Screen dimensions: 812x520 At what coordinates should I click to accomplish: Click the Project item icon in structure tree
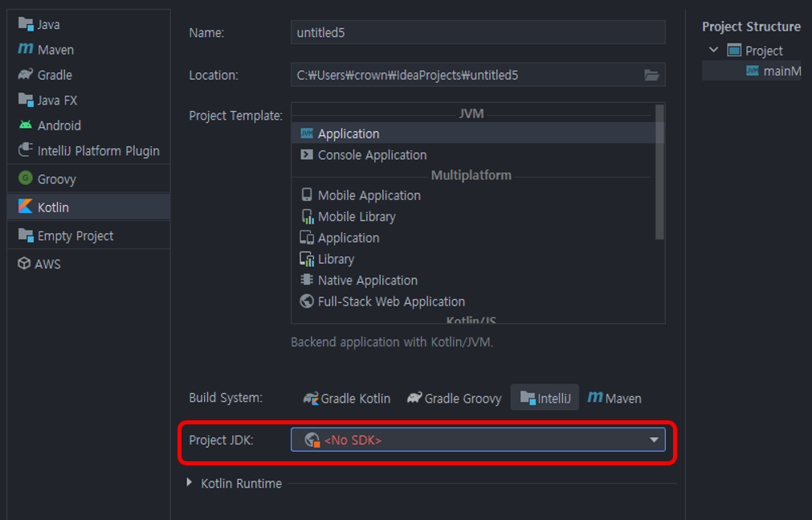pyautogui.click(x=734, y=51)
